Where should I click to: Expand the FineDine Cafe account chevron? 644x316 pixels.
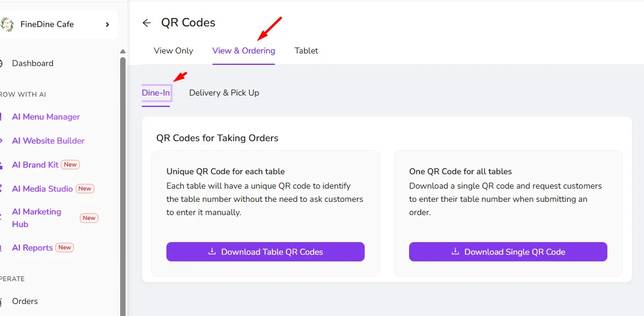[x=107, y=24]
